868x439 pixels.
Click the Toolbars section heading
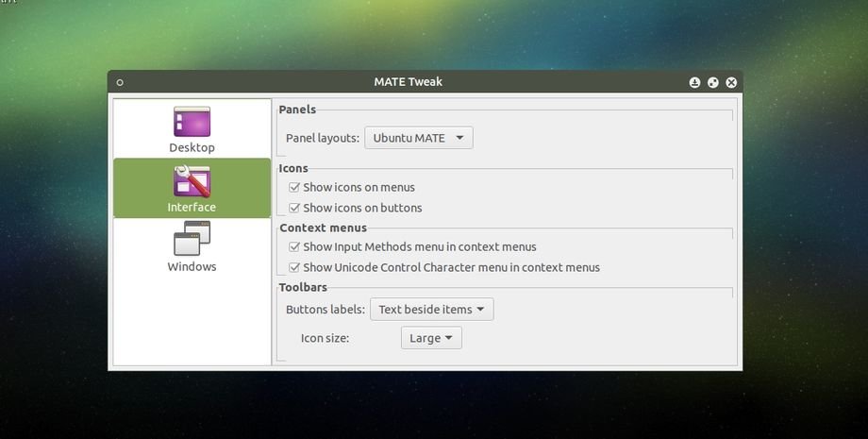[x=303, y=287]
